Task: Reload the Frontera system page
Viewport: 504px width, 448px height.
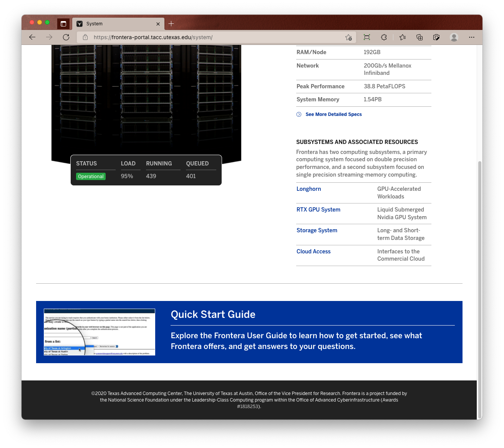Action: point(66,37)
